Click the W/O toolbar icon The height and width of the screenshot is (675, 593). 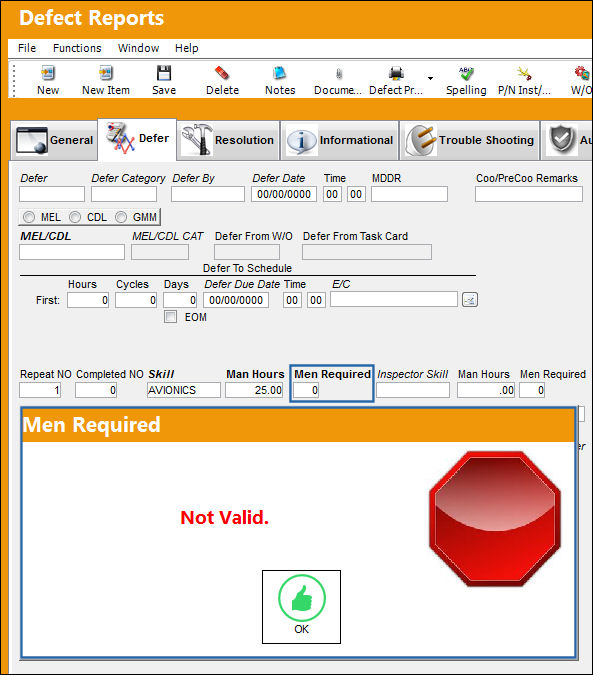tap(582, 73)
